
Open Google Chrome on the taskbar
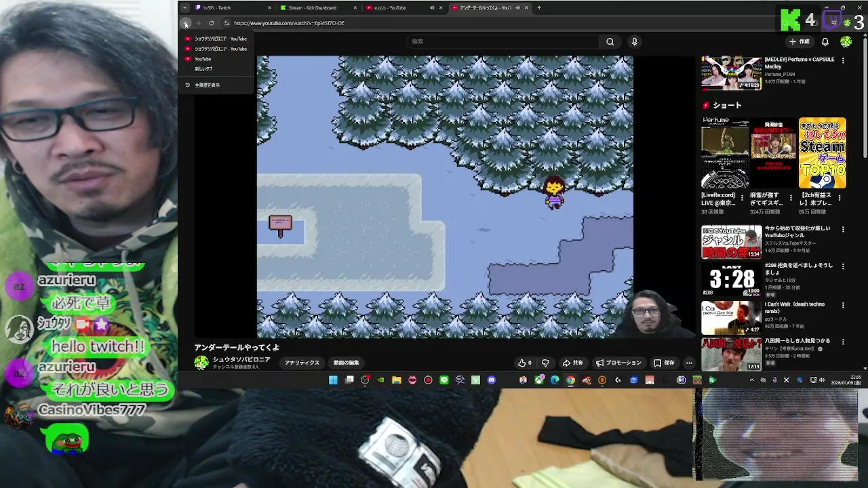coord(570,380)
